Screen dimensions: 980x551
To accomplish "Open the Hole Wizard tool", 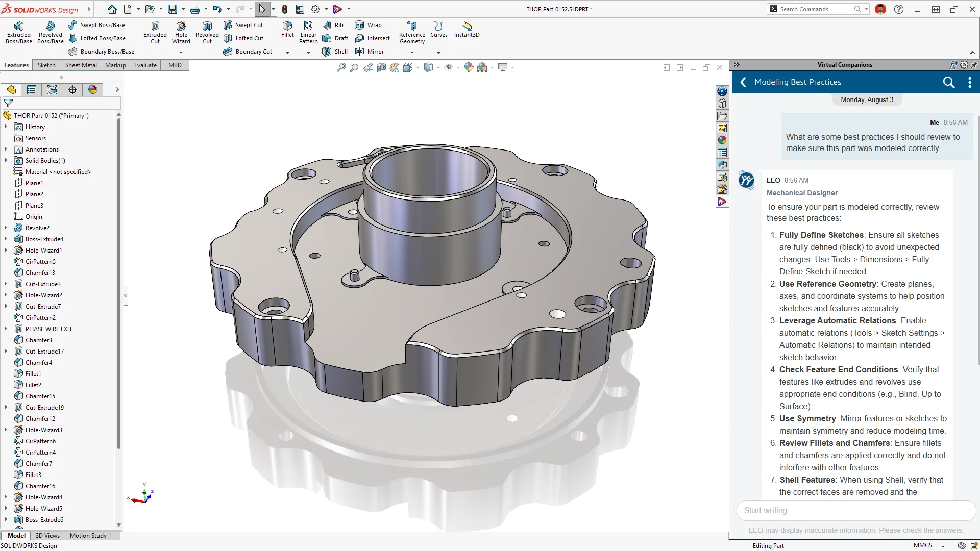I will coord(181,33).
